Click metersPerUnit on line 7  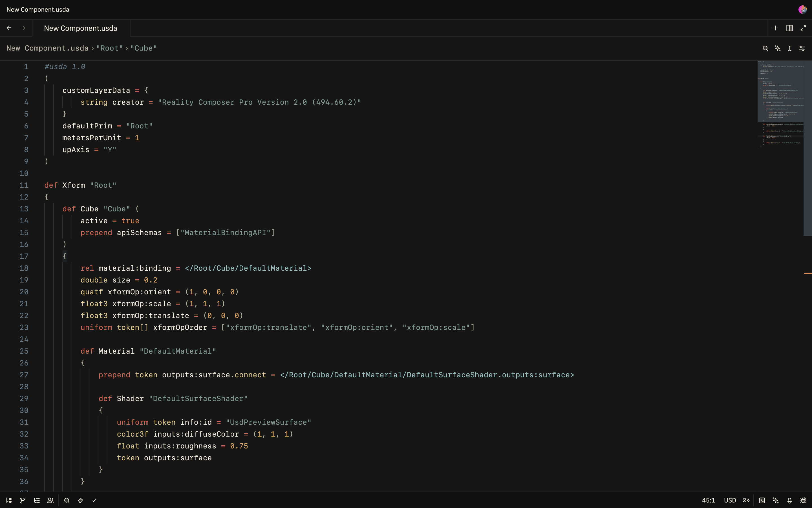coord(92,138)
